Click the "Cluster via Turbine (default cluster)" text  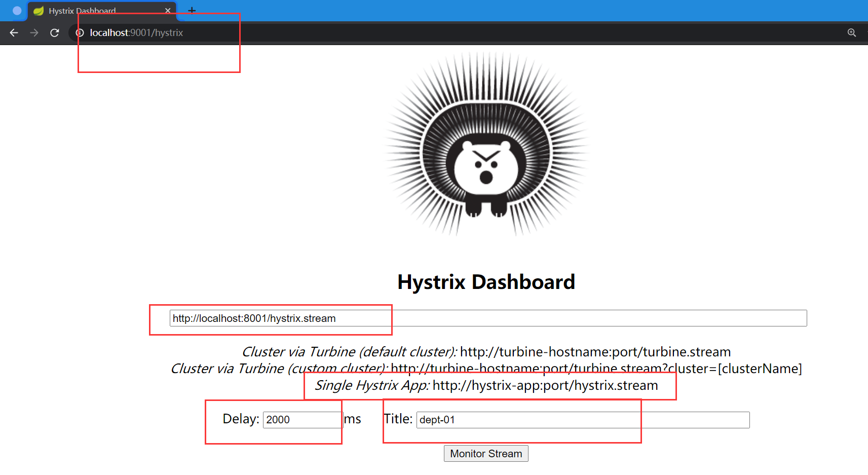[349, 352]
